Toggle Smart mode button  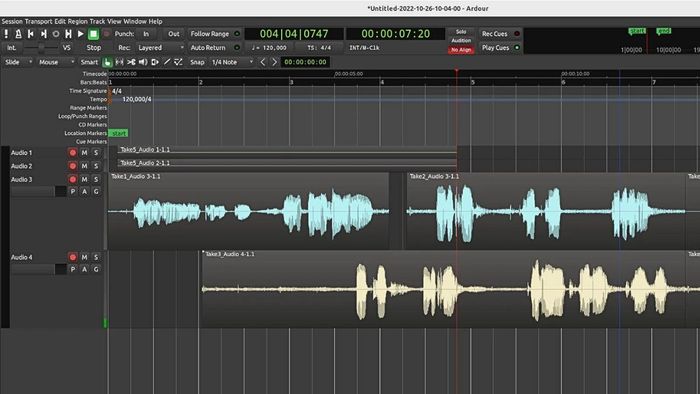click(x=89, y=62)
